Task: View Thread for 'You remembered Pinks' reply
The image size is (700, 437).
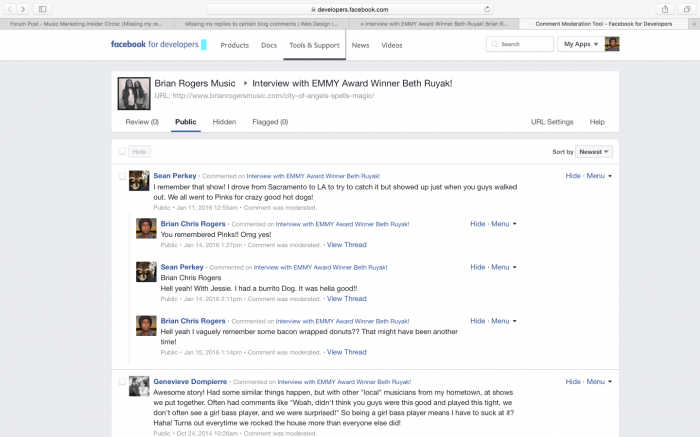Action: (346, 245)
